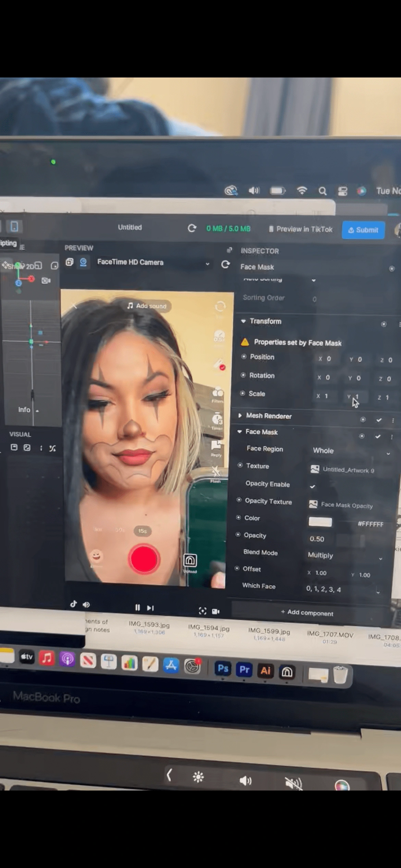Click red record button in preview
The image size is (401, 868).
click(144, 559)
